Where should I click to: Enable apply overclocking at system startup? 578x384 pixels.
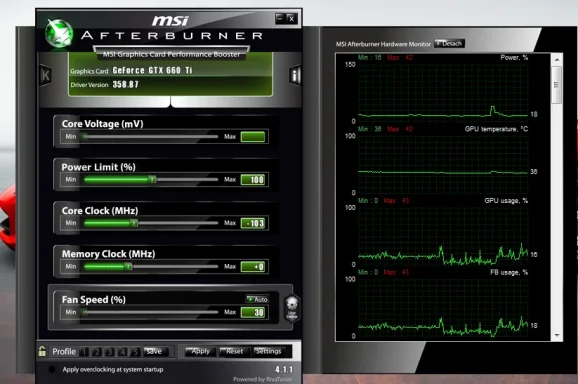[52, 369]
